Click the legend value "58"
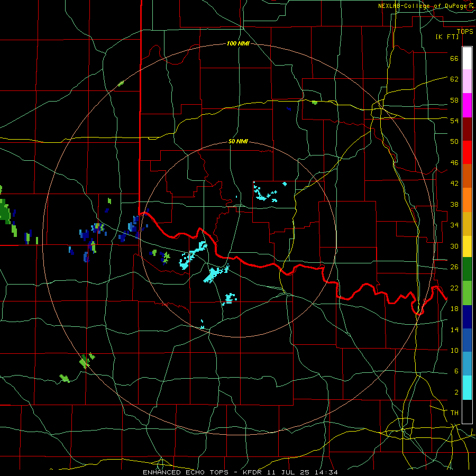The height and width of the screenshot is (476, 476). click(454, 100)
